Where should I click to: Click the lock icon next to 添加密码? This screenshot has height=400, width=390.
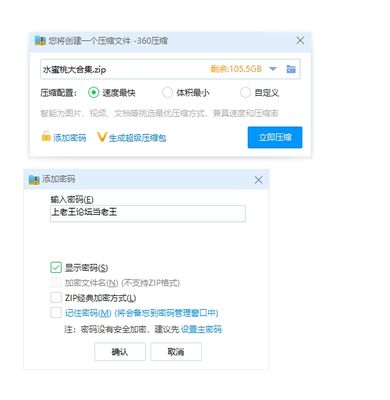pos(46,137)
